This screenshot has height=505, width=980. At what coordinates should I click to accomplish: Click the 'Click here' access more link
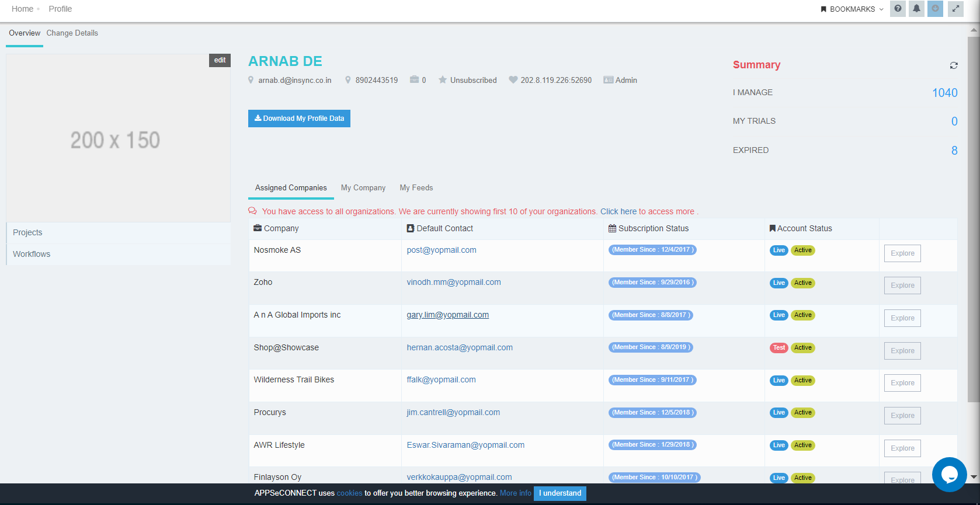(x=618, y=211)
